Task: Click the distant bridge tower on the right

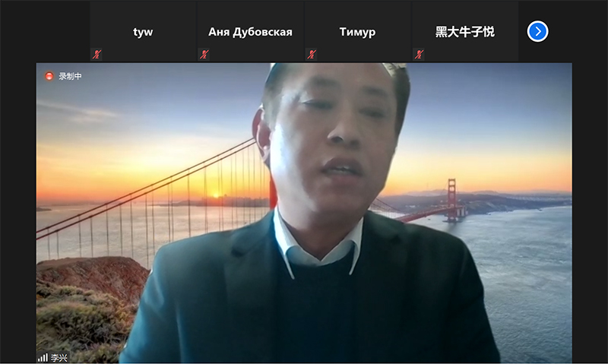Action: tap(451, 198)
